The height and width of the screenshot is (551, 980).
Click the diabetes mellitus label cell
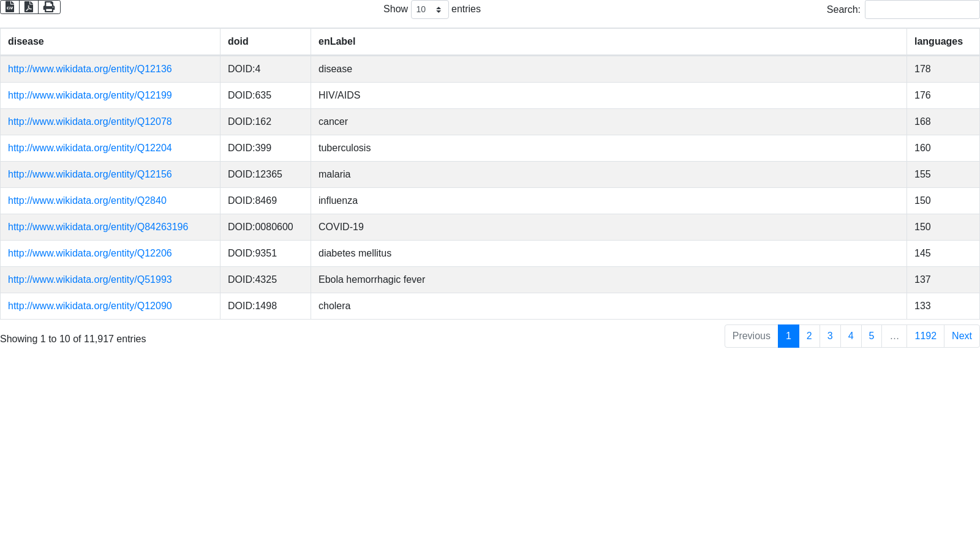pyautogui.click(x=609, y=253)
